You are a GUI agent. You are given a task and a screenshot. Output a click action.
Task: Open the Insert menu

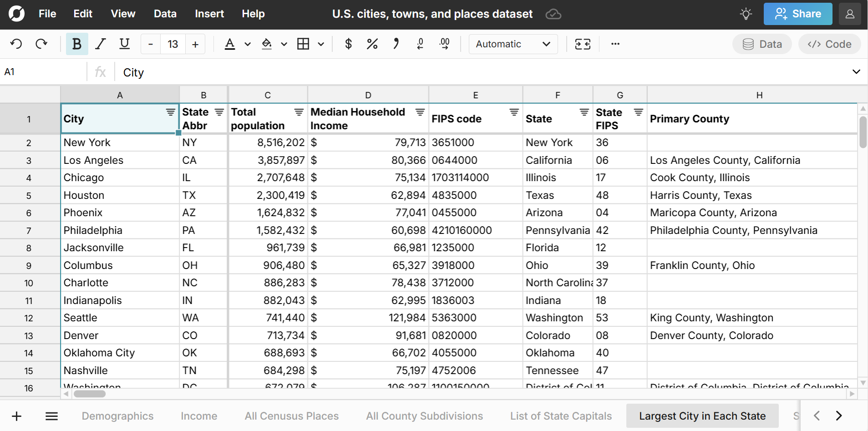point(209,14)
